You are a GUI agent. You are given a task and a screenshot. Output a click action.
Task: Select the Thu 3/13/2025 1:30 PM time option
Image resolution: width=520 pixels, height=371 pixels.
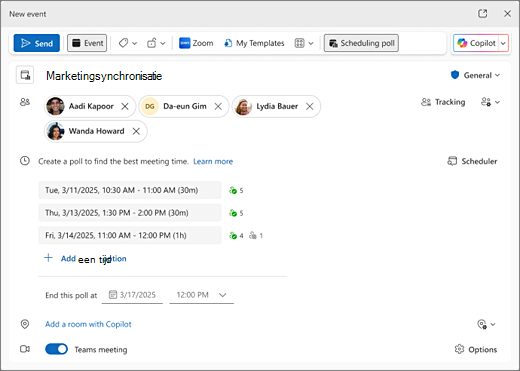tap(130, 213)
